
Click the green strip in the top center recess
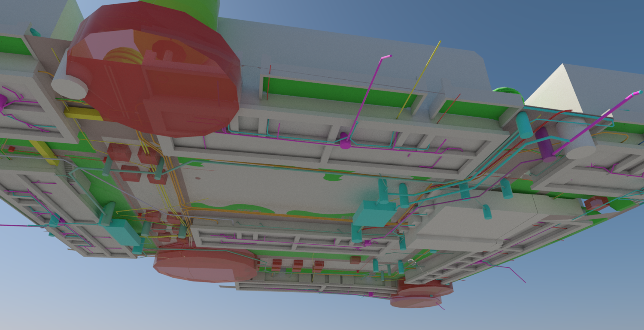[x=339, y=94]
